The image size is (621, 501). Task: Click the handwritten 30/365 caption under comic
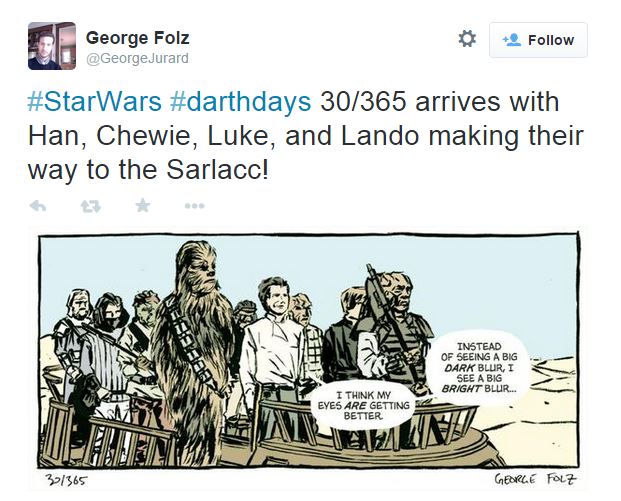(66, 480)
